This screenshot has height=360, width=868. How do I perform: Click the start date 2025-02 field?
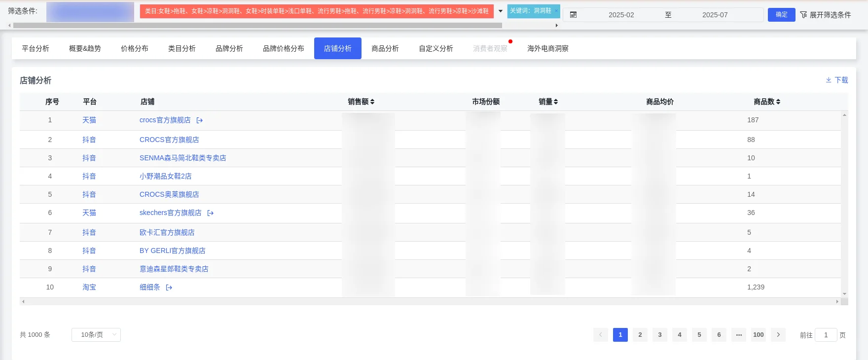coord(621,15)
